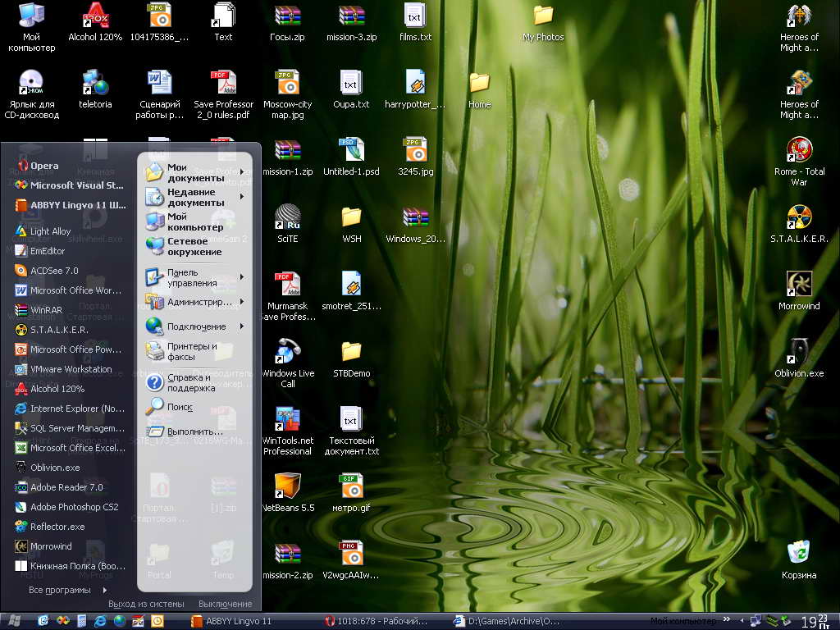Click the VMware Workstation icon in the Start menu
840x630 pixels.
pos(21,369)
